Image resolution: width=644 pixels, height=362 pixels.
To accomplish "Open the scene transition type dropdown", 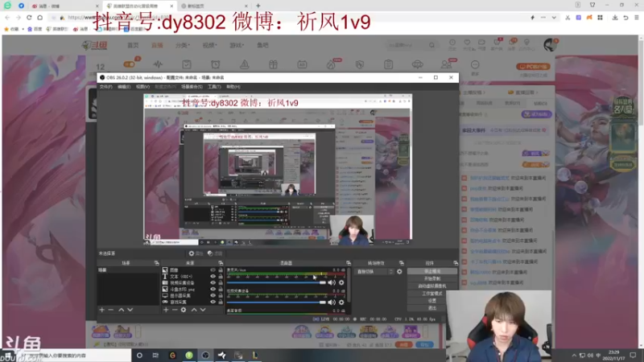I will pos(375,272).
